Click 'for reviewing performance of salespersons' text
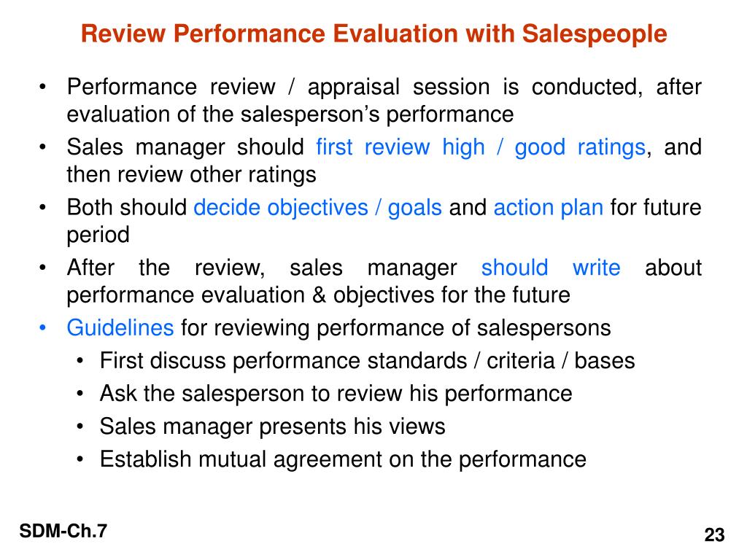The height and width of the screenshot is (560, 747). pos(396,328)
